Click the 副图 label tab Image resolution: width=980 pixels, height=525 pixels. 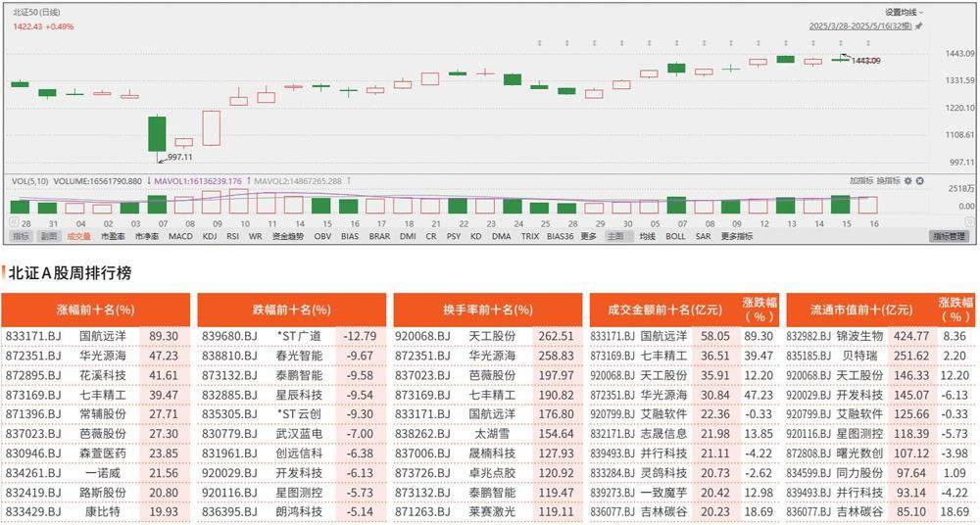click(50, 236)
